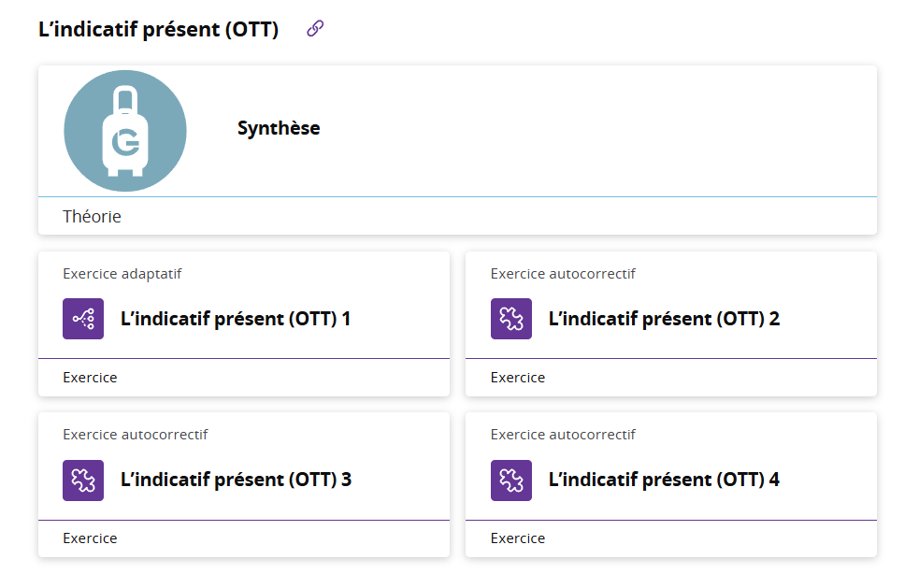Click Exercice footer of OTT 3 card
The image size is (919, 588).
90,538
